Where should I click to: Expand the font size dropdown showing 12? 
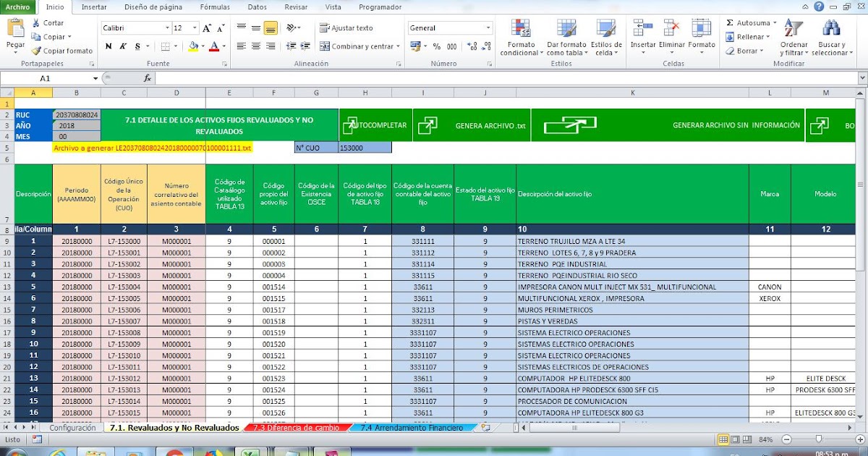(194, 27)
